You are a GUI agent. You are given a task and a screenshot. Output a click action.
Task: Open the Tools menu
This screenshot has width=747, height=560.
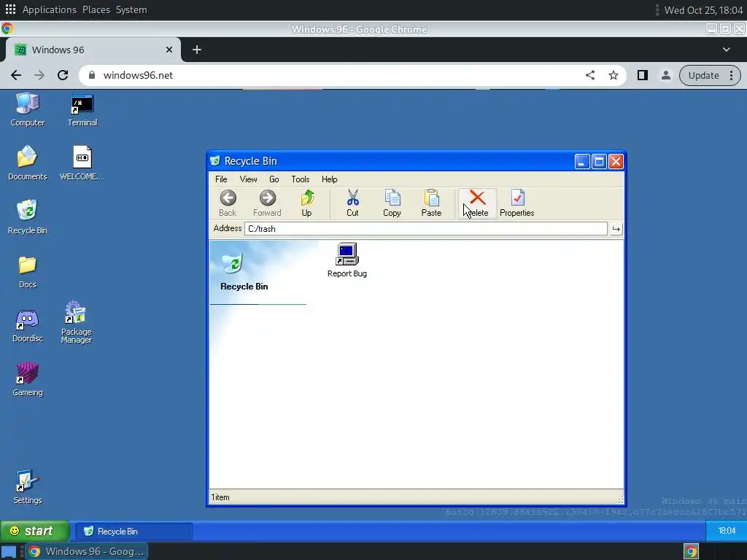300,179
